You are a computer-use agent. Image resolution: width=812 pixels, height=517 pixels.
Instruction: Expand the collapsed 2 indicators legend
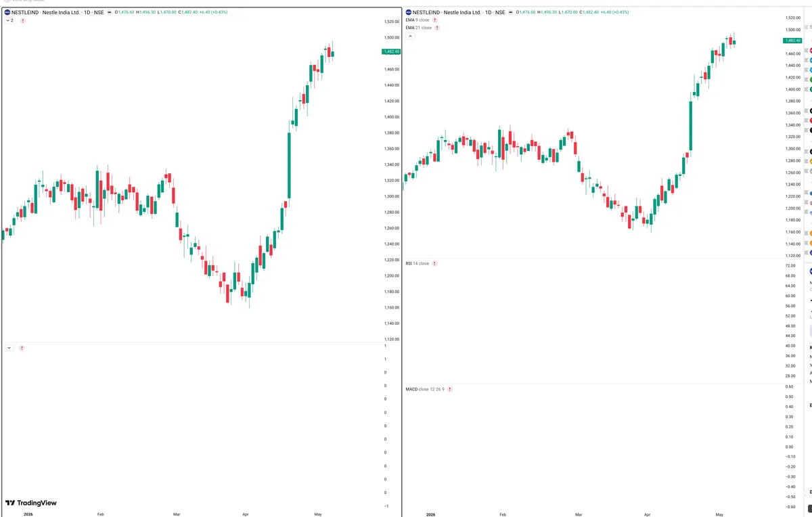pos(9,20)
